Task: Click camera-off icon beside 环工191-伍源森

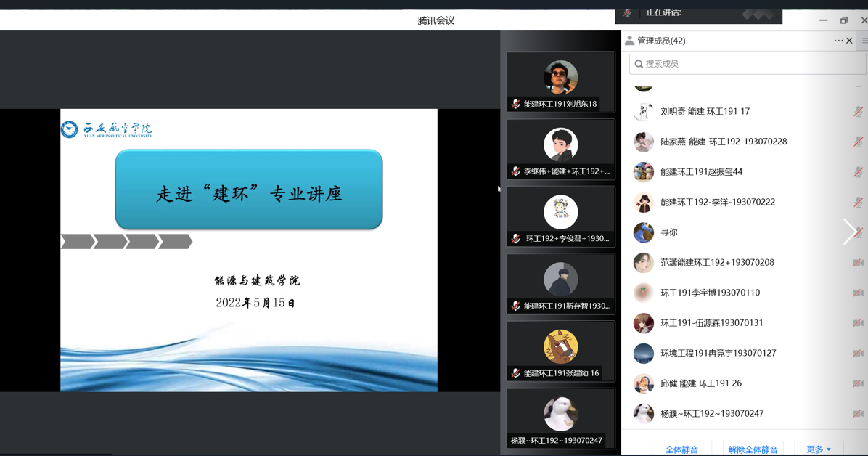Action: [858, 323]
